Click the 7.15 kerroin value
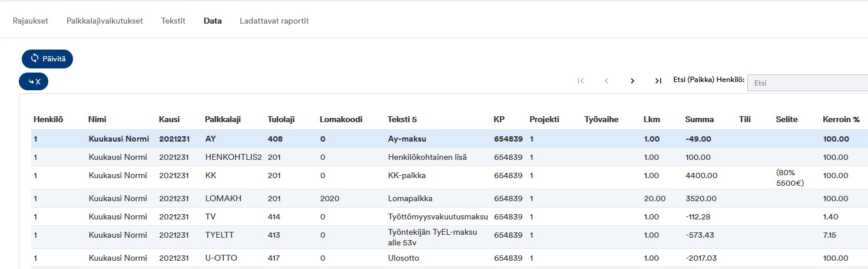The height and width of the screenshot is (269, 868). tap(831, 235)
